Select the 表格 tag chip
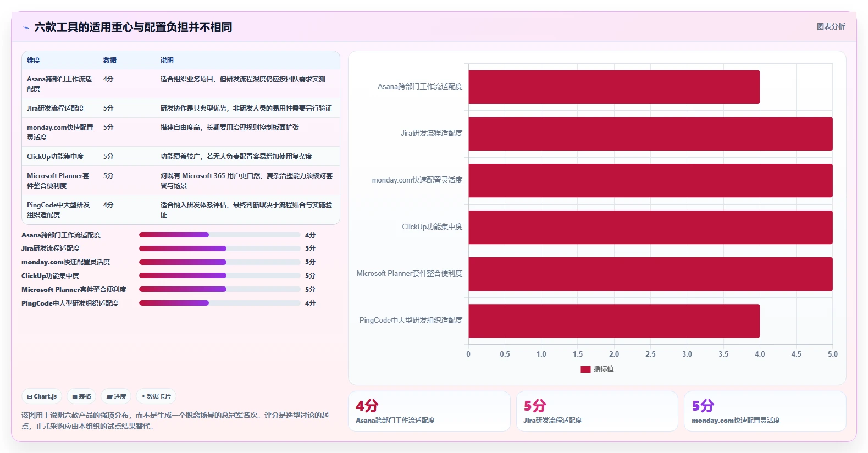Viewport: 868px width, 453px height. 81,396
